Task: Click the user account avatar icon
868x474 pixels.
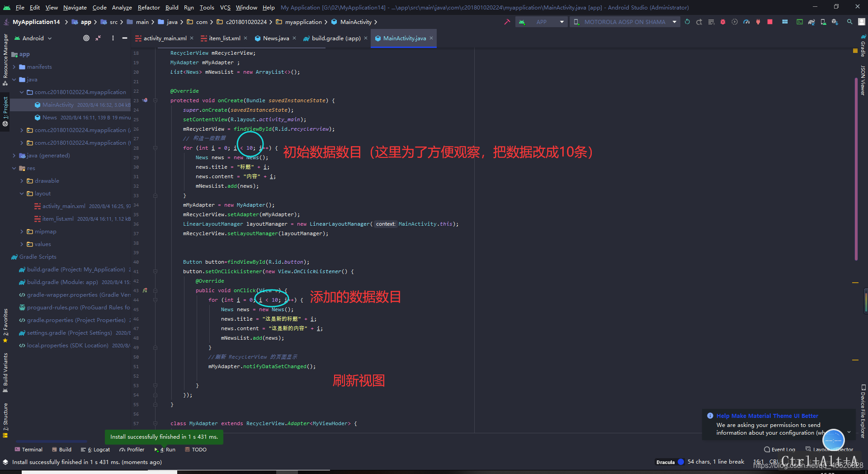Action: point(862,22)
